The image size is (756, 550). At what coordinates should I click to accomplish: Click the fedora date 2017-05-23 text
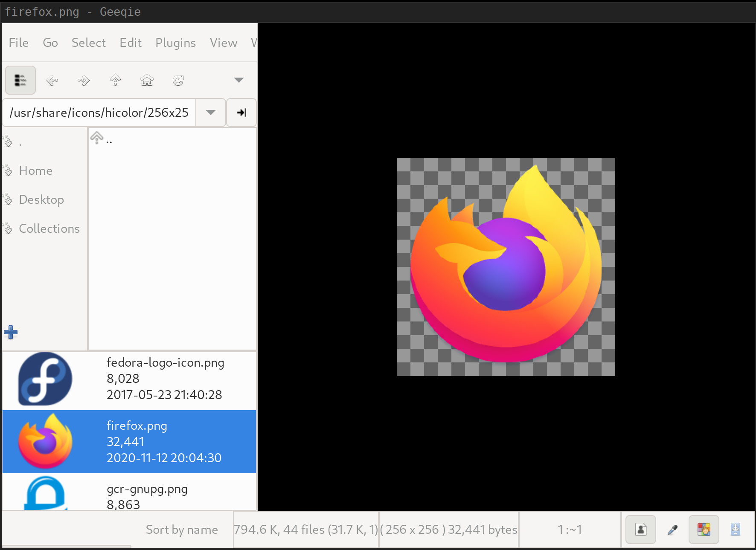(164, 395)
